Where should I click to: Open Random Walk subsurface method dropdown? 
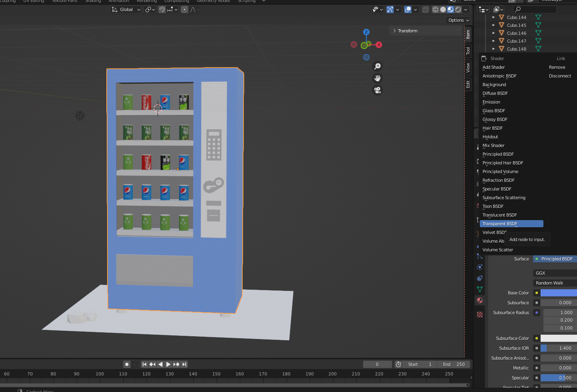tap(555, 283)
